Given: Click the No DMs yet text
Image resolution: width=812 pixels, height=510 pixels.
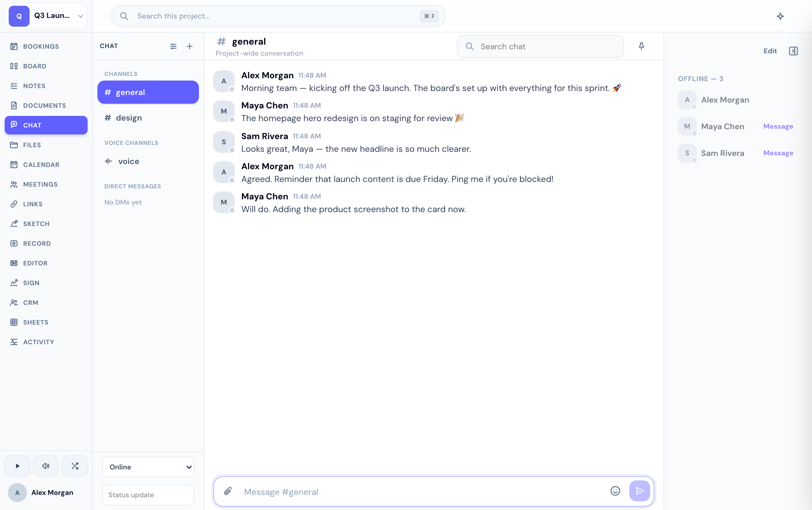Looking at the screenshot, I should [123, 202].
